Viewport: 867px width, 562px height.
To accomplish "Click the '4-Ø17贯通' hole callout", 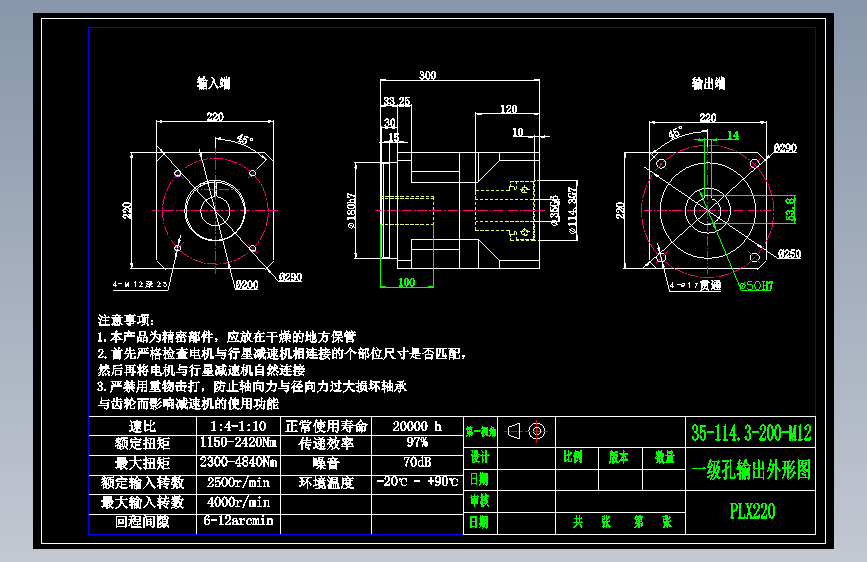I will coord(695,285).
